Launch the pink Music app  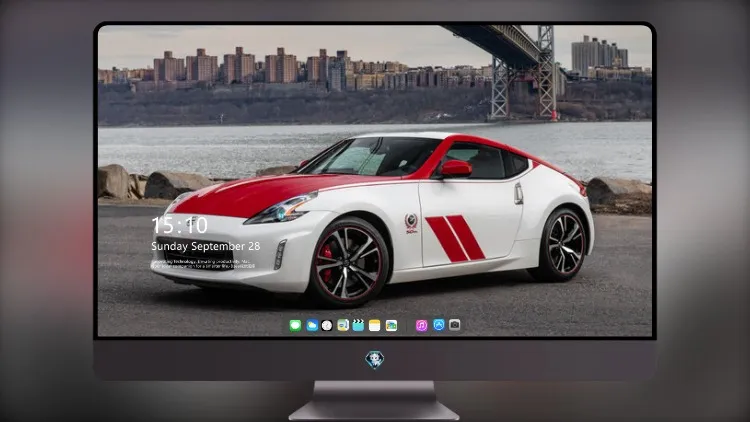[421, 325]
